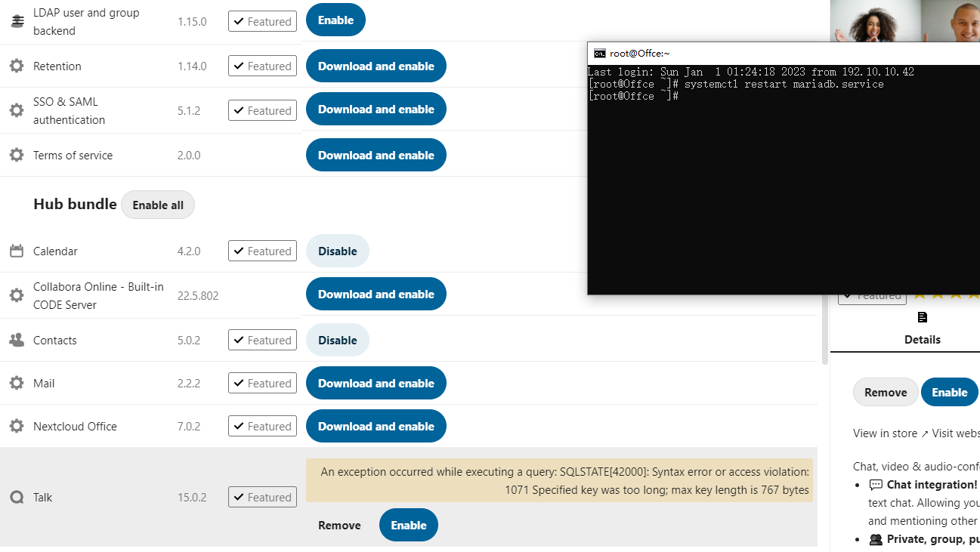Switch to the Details tab
This screenshot has height=552, width=980.
pyautogui.click(x=923, y=339)
